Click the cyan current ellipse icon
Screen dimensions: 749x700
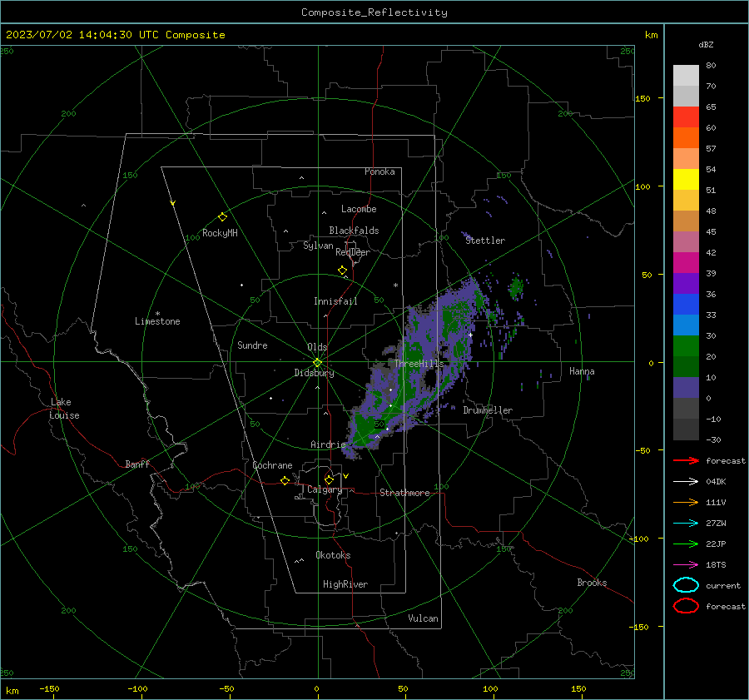[686, 585]
